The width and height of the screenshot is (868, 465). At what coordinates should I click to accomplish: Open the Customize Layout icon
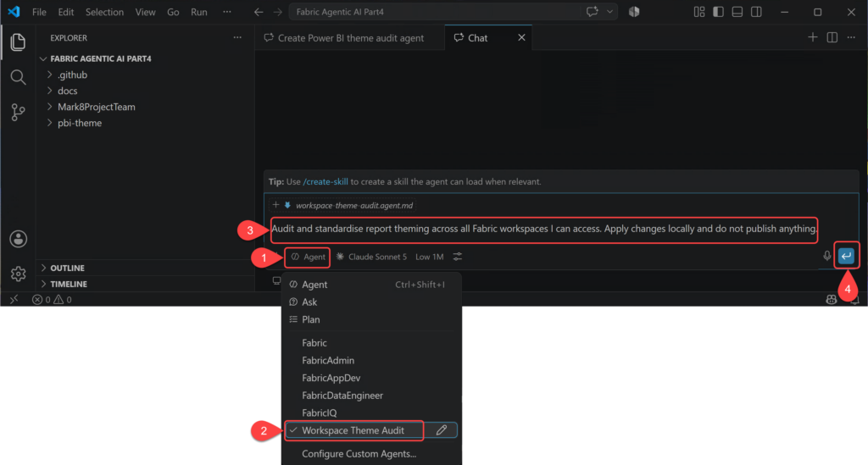(699, 12)
